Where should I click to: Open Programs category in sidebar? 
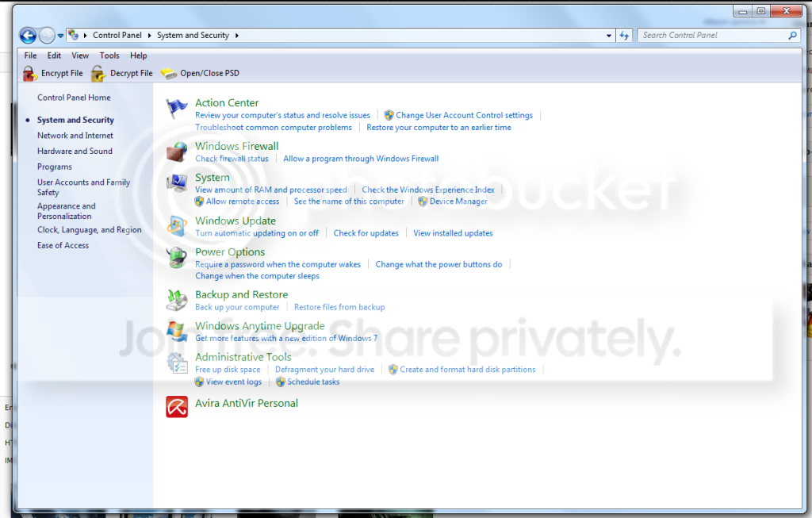55,167
